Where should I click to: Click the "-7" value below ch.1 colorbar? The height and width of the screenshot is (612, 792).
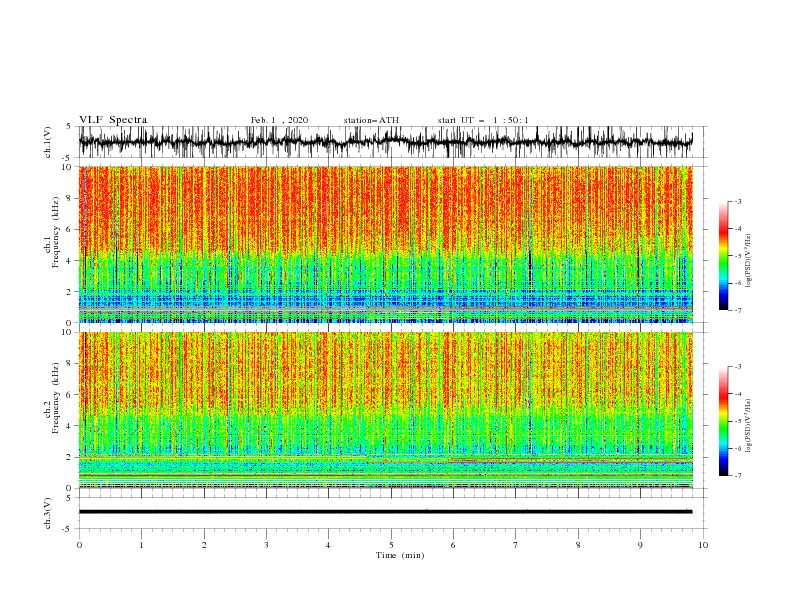[x=737, y=310]
